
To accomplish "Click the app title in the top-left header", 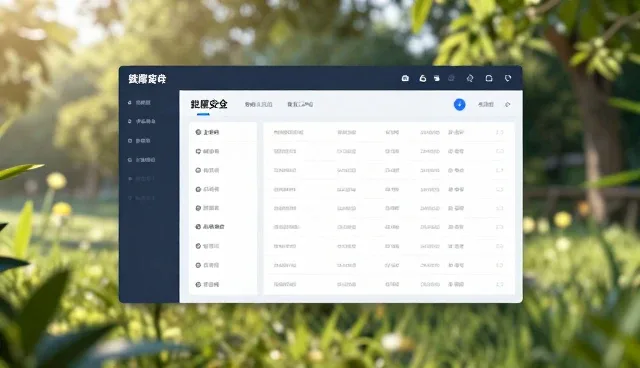I will click(x=147, y=79).
